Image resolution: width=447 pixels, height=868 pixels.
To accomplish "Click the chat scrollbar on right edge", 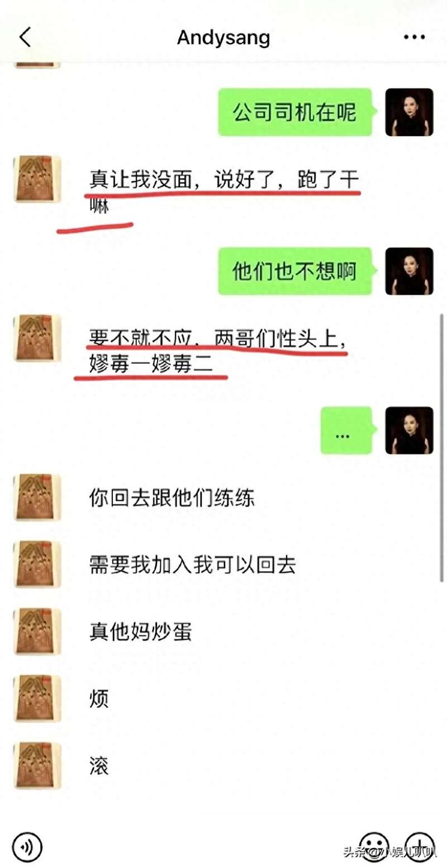I will pos(442,447).
